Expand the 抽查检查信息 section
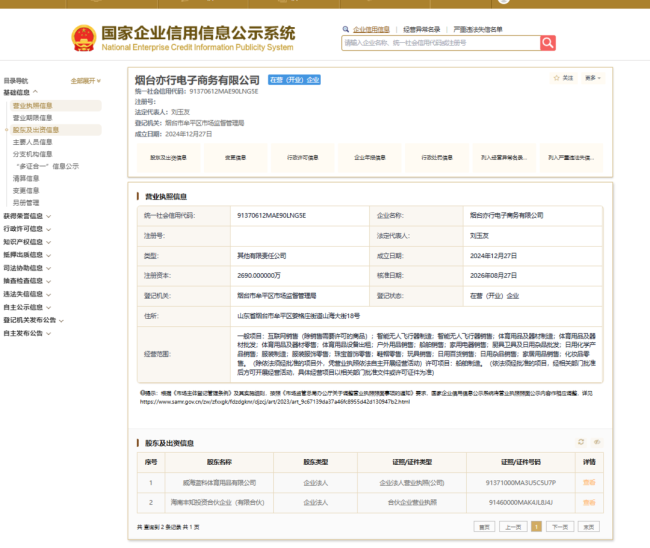This screenshot has height=548, width=650. click(27, 281)
